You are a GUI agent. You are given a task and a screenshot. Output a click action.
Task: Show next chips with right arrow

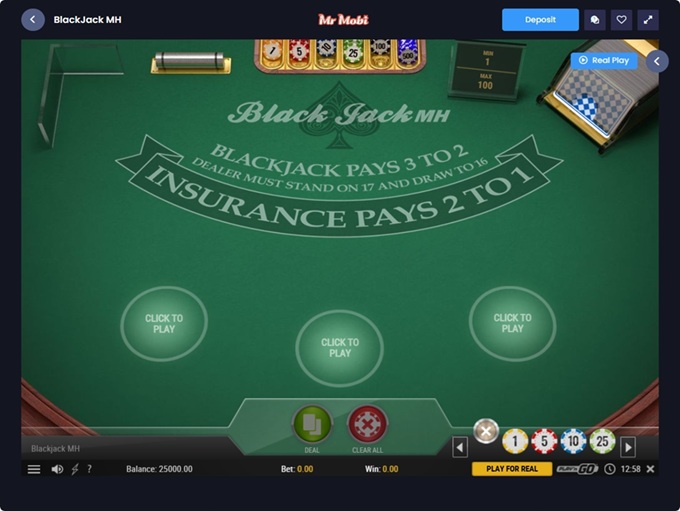pos(628,447)
